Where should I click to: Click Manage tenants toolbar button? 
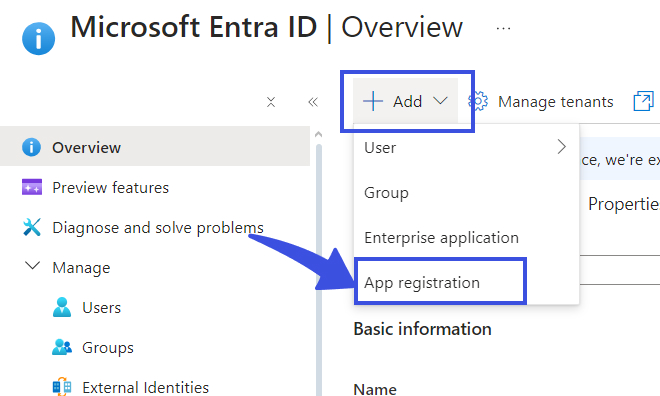541,101
